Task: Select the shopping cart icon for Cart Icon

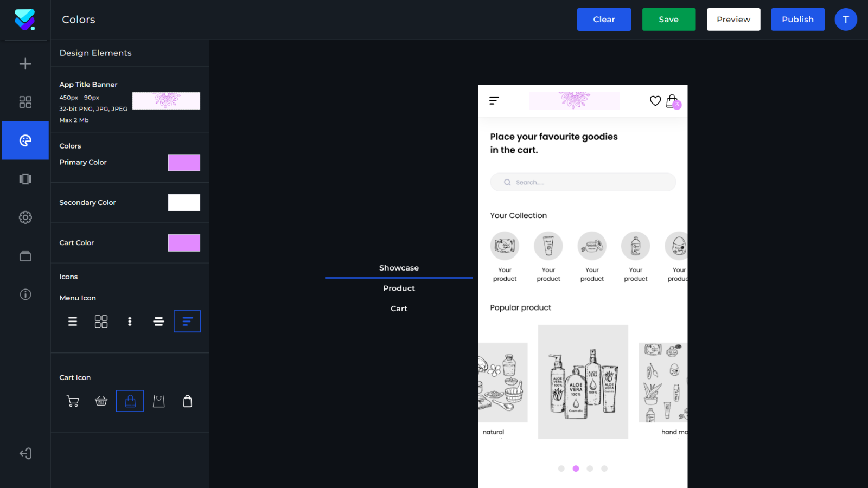Action: coord(73,401)
